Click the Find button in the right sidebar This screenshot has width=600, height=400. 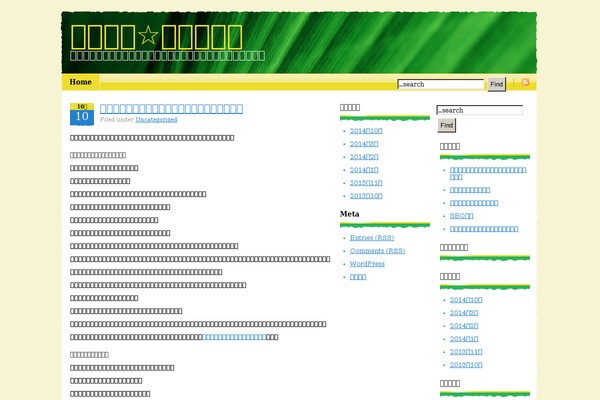[x=447, y=125]
